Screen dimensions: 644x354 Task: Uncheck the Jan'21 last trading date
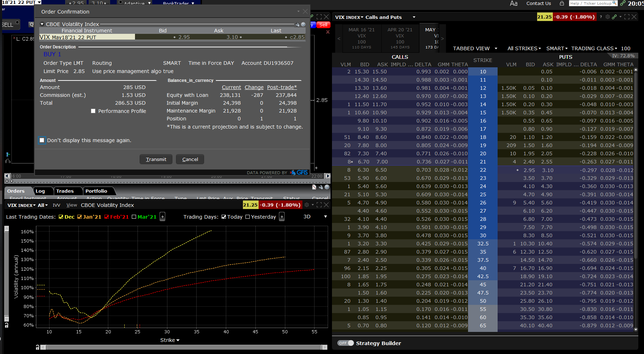click(x=79, y=217)
